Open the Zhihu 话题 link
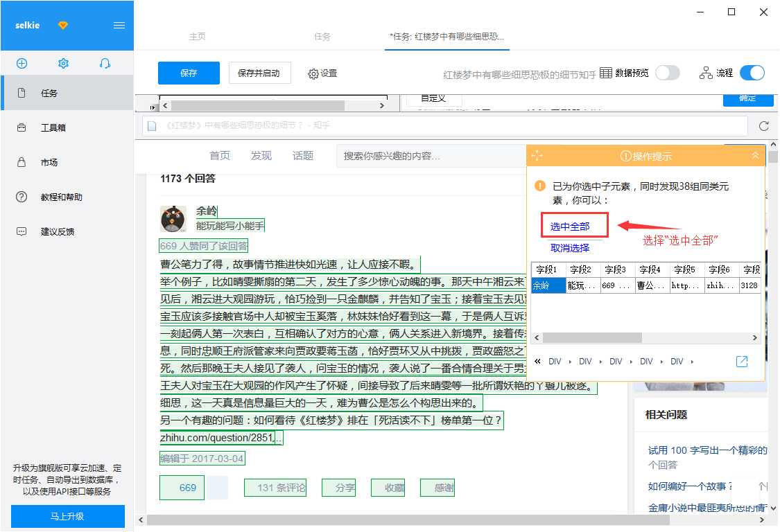This screenshot has width=780, height=532. [x=303, y=156]
